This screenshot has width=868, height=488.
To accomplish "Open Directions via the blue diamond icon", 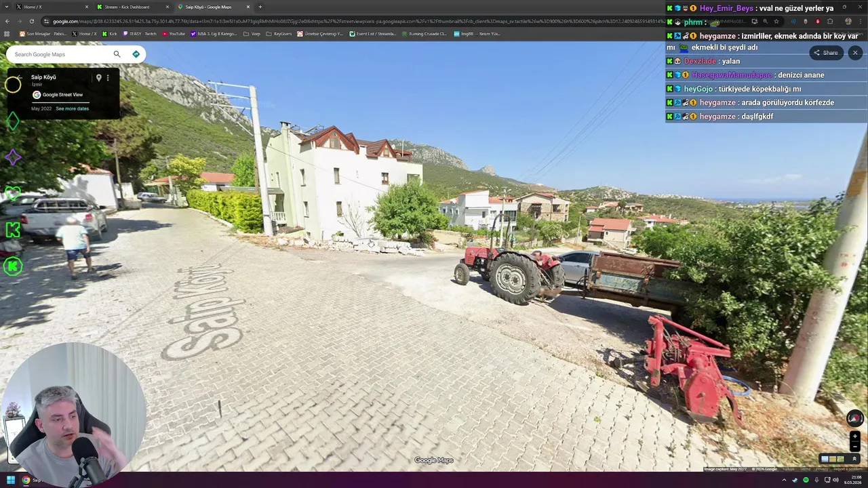I will (136, 54).
